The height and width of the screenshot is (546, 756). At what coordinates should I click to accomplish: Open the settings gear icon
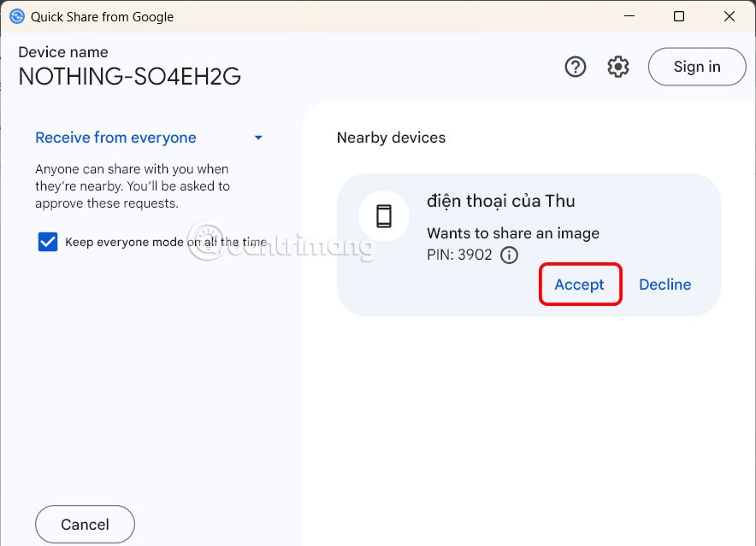(x=617, y=67)
